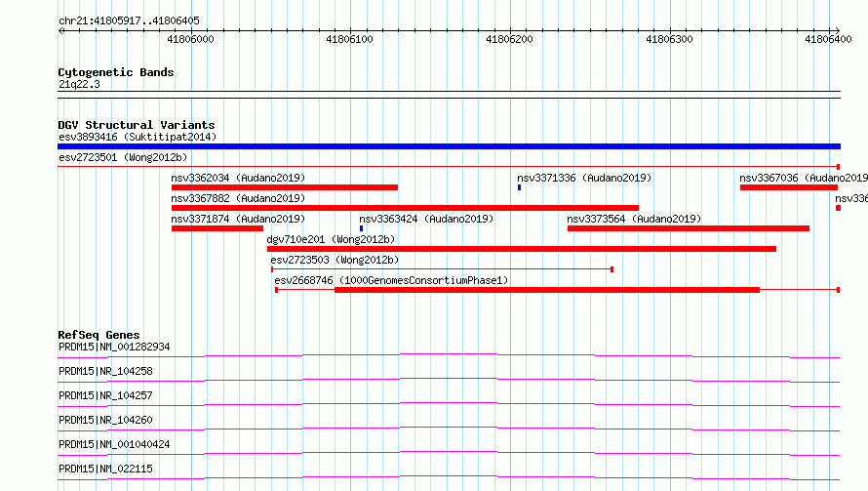Screen dimensions: 868x491
Task: Click the red bar under nsv3367036
Action: coord(789,187)
